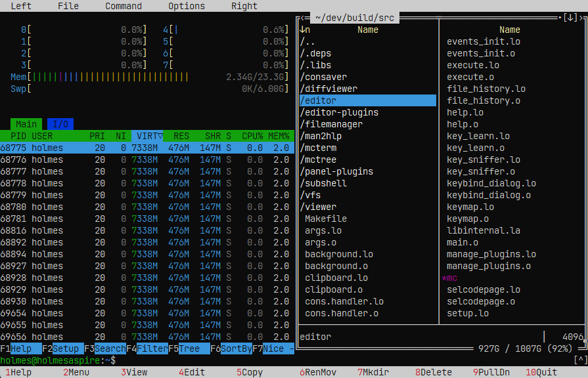Viewport: 588px width, 378px height.
Task: Select the /filemanager directory
Action: coord(367,124)
